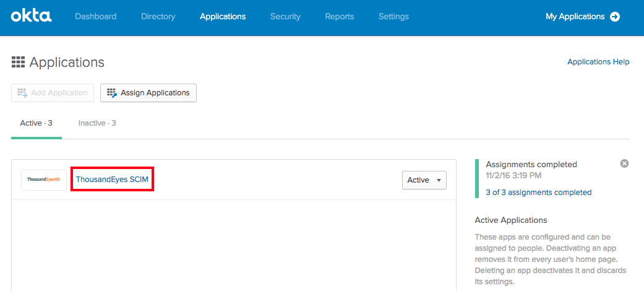Click the Applications grid icon beside heading
The width and height of the screenshot is (644, 291).
pyautogui.click(x=18, y=62)
